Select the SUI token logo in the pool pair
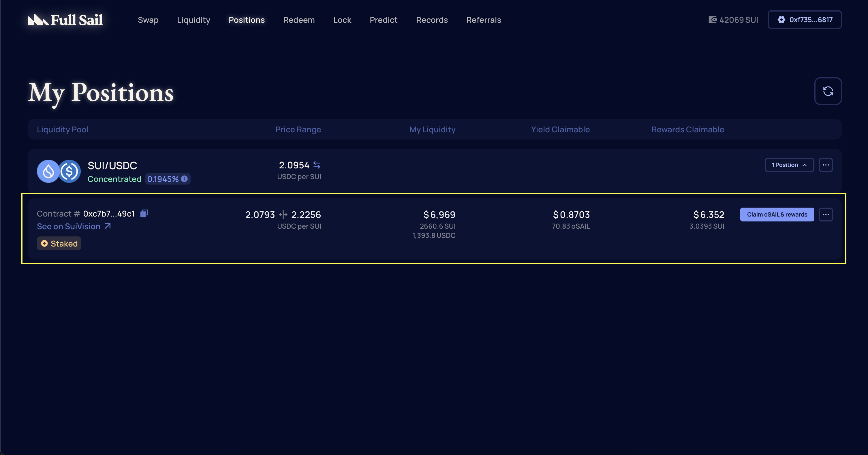Image resolution: width=868 pixels, height=455 pixels. tap(48, 171)
